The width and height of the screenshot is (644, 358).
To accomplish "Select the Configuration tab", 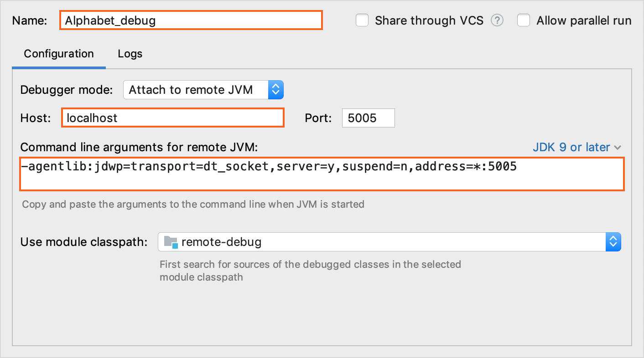I will tap(58, 53).
